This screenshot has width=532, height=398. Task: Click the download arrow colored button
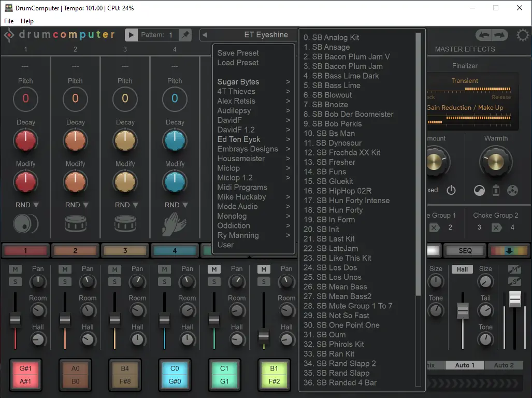(x=509, y=251)
